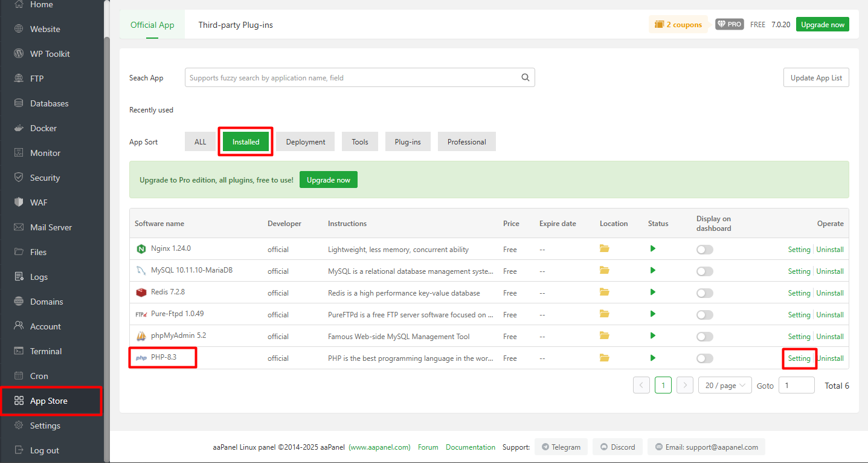Go to next page arrow
This screenshot has height=463, width=868.
[x=684, y=385]
